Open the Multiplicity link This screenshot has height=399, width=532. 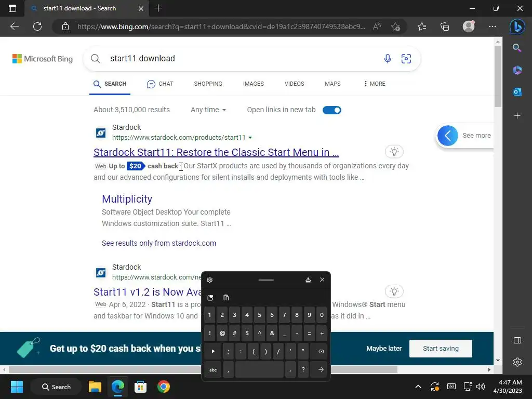pos(127,199)
